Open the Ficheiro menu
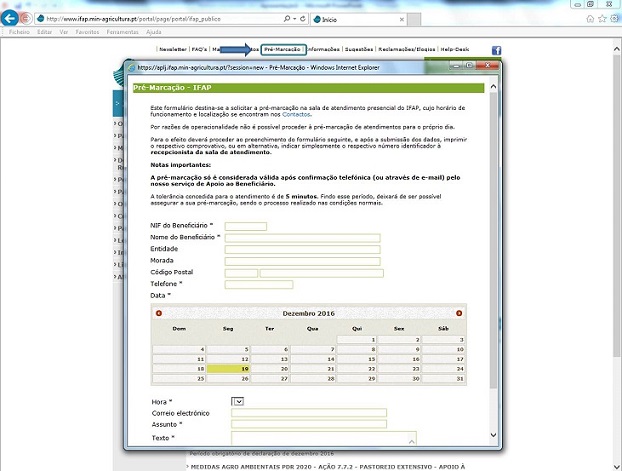Image resolution: width=622 pixels, height=471 pixels. tap(19, 32)
